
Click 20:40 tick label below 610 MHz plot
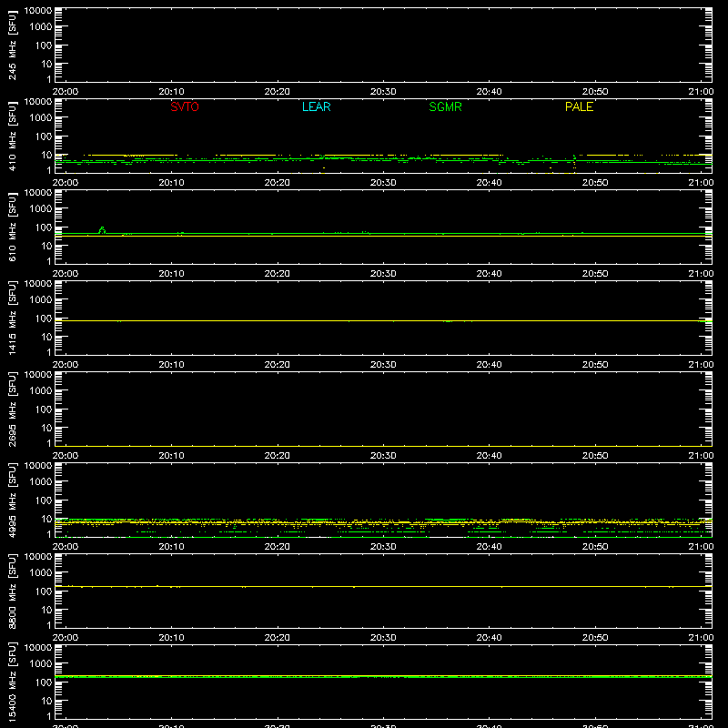(489, 274)
